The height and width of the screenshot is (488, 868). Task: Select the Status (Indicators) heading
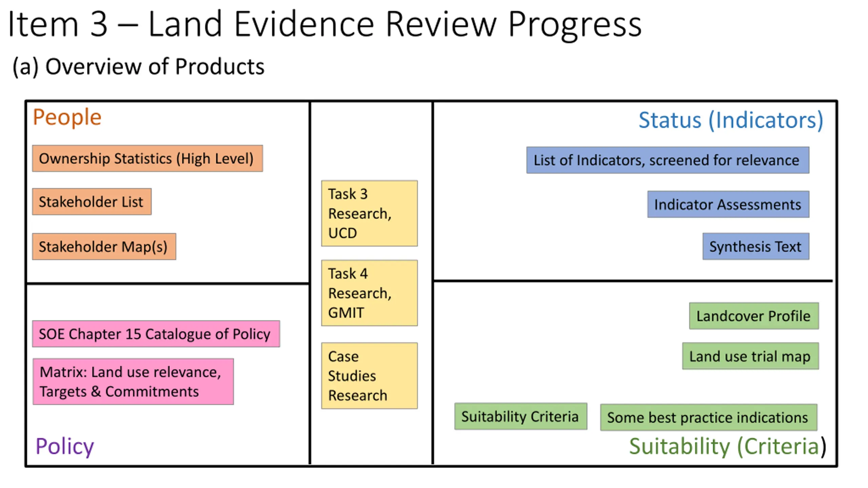pos(730,120)
